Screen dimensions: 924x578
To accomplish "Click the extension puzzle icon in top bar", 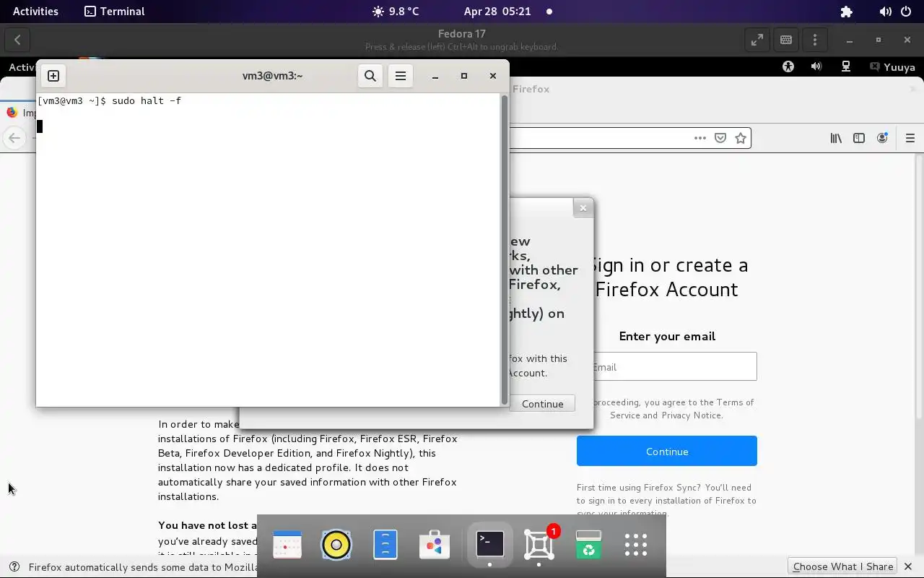I will coord(847,12).
